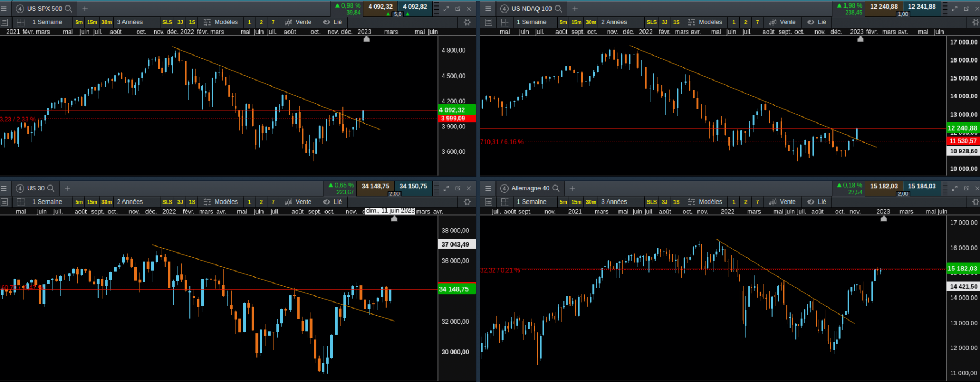Open the hamburger menu of US SPX 500 panel
The height and width of the screenshot is (382, 980).
click(4, 9)
